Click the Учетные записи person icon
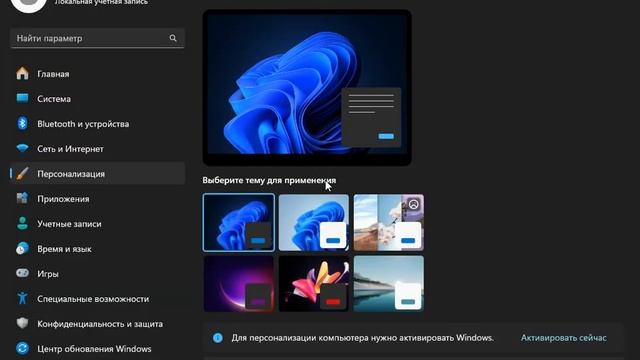This screenshot has height=360, width=640. click(x=22, y=223)
